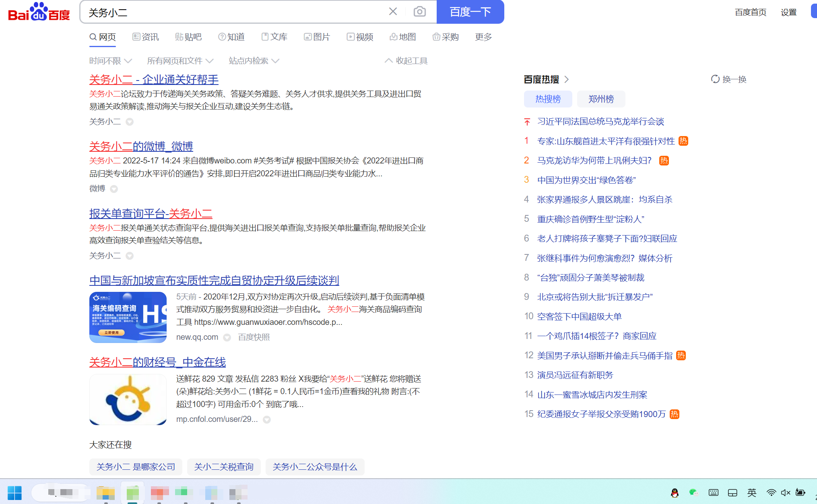
Task: Click the 海关编码查询 thumbnail image
Action: click(128, 317)
